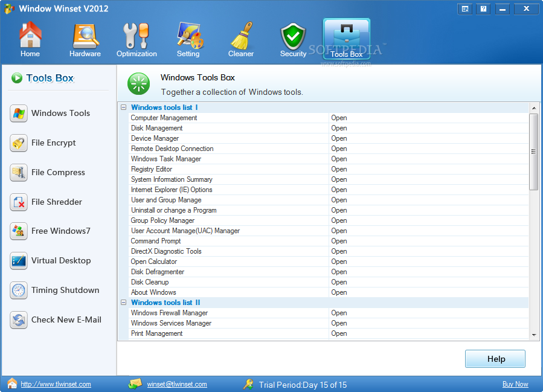
Task: Open the Setting paint palette icon
Action: tap(190, 35)
